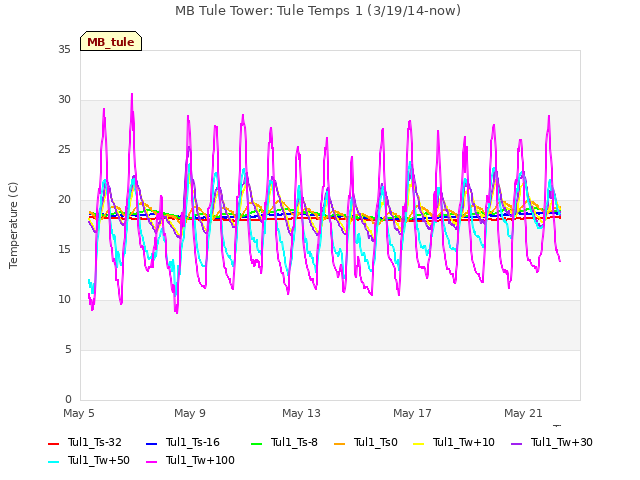This screenshot has height=480, width=640.
Task: Click the 30 y-axis tick label
Action: (64, 100)
